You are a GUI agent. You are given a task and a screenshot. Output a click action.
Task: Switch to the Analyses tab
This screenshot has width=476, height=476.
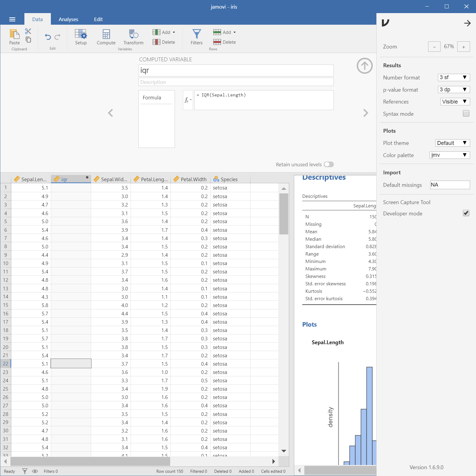(68, 19)
